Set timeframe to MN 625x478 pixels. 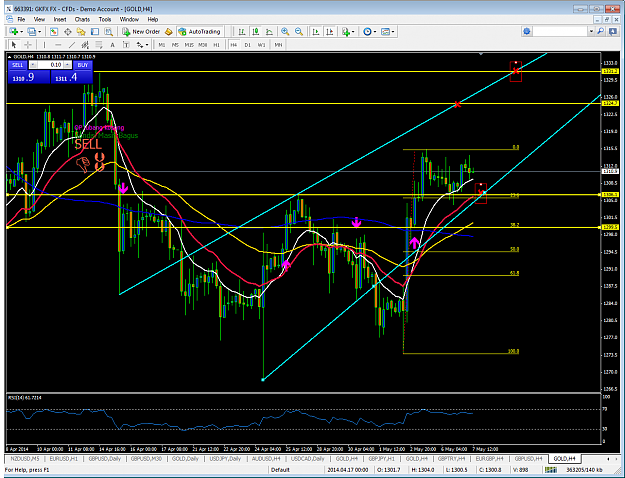coord(278,45)
